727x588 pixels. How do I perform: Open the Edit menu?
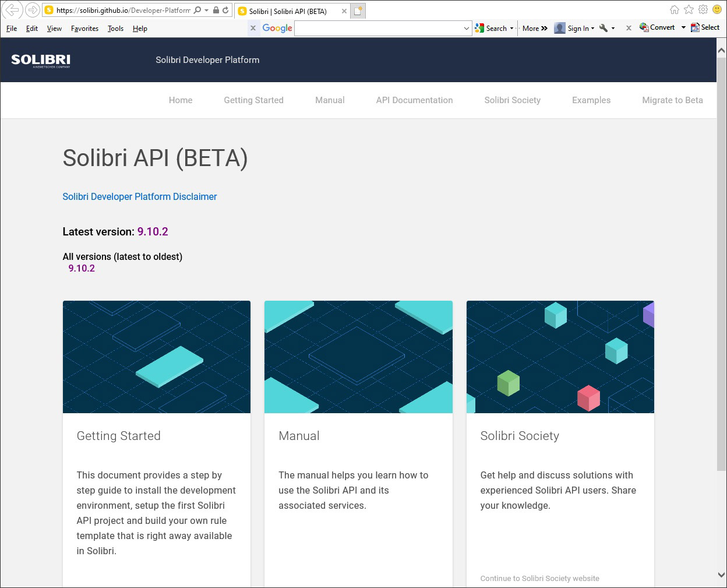32,29
